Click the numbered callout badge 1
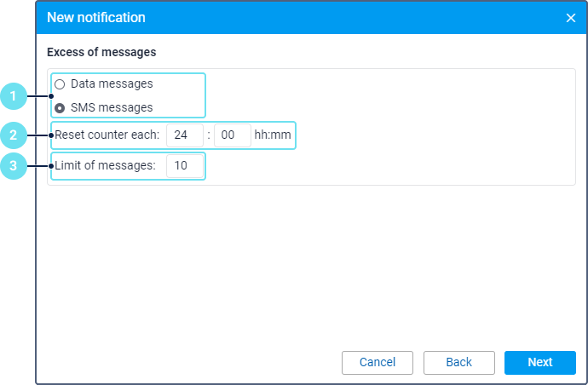 click(x=14, y=96)
